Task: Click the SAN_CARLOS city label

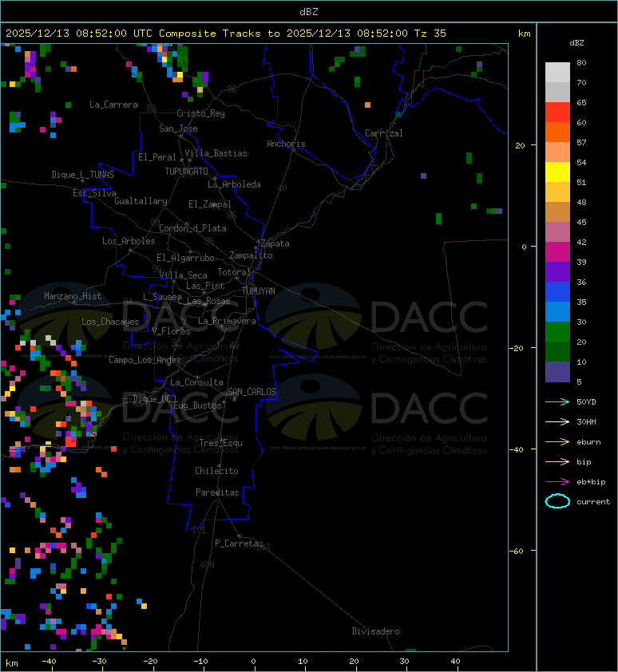Action: [x=252, y=392]
